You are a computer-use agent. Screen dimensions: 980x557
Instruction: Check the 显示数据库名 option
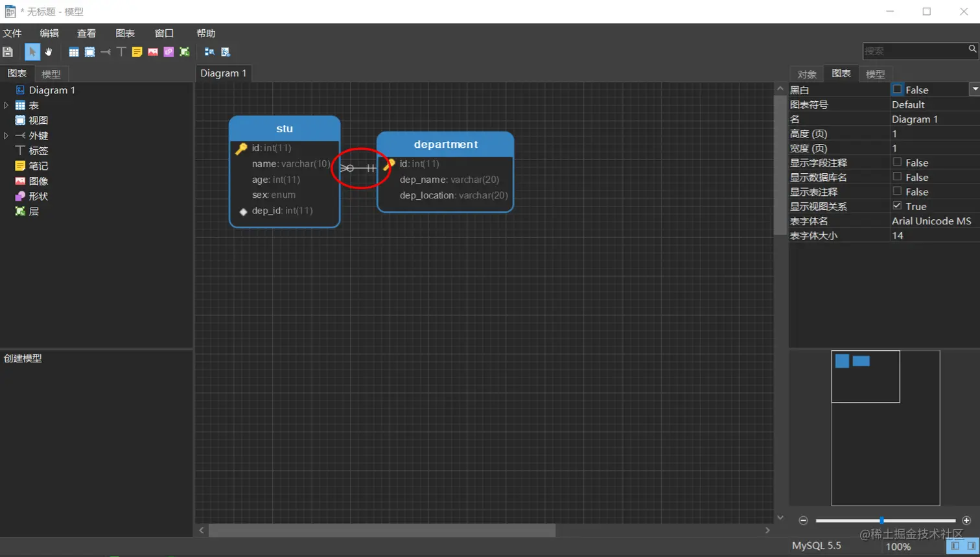click(897, 176)
